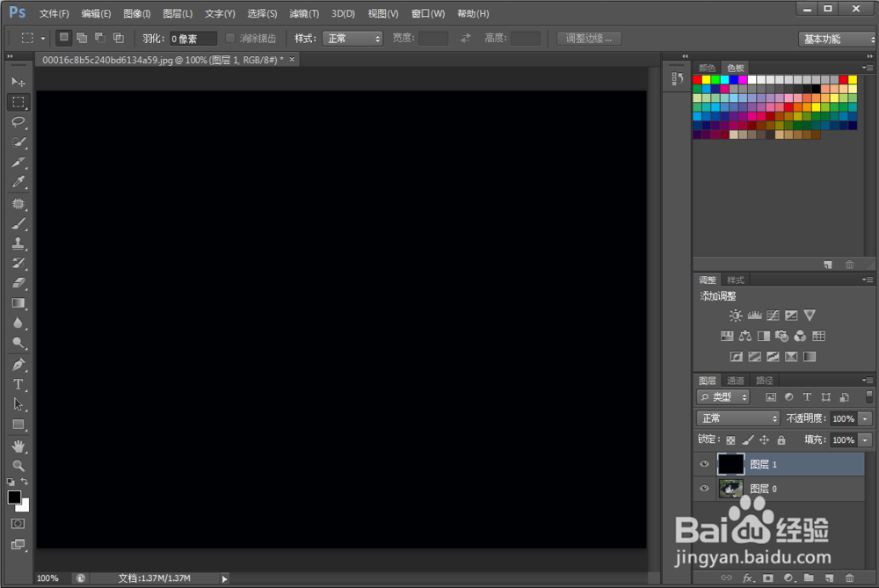Add a Brightness/Contrast adjustment
879x588 pixels.
click(736, 316)
